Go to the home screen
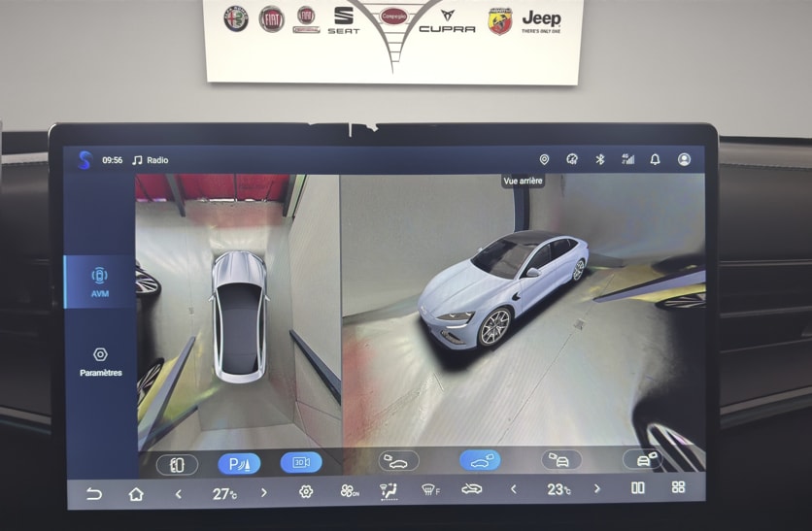The width and height of the screenshot is (812, 531). coord(136,494)
